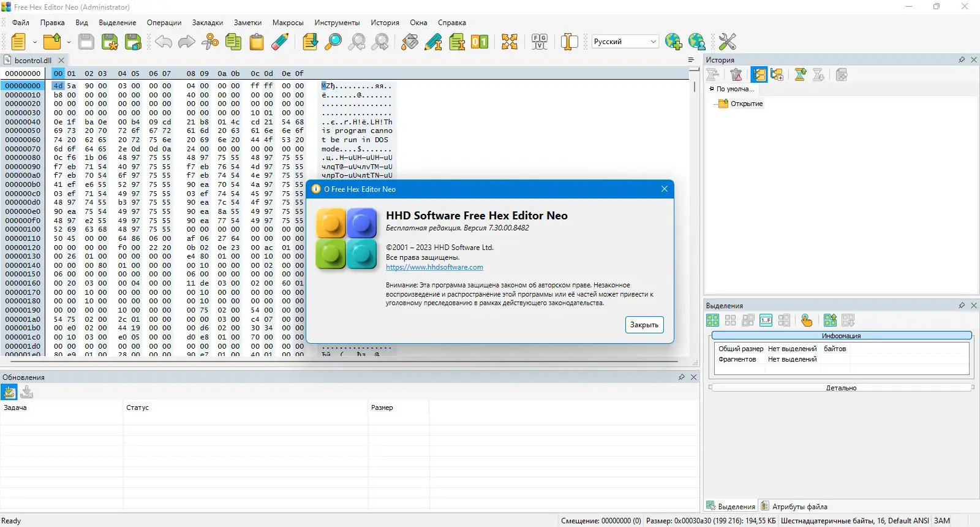The image size is (980, 527).
Task: Click the orange 01 bits icon
Action: 480,42
